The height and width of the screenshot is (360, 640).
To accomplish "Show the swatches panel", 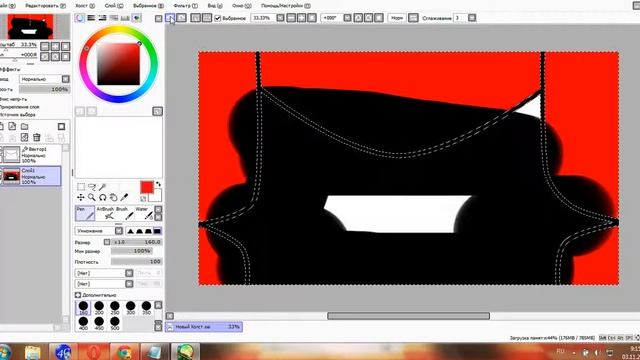I will click(x=125, y=18).
